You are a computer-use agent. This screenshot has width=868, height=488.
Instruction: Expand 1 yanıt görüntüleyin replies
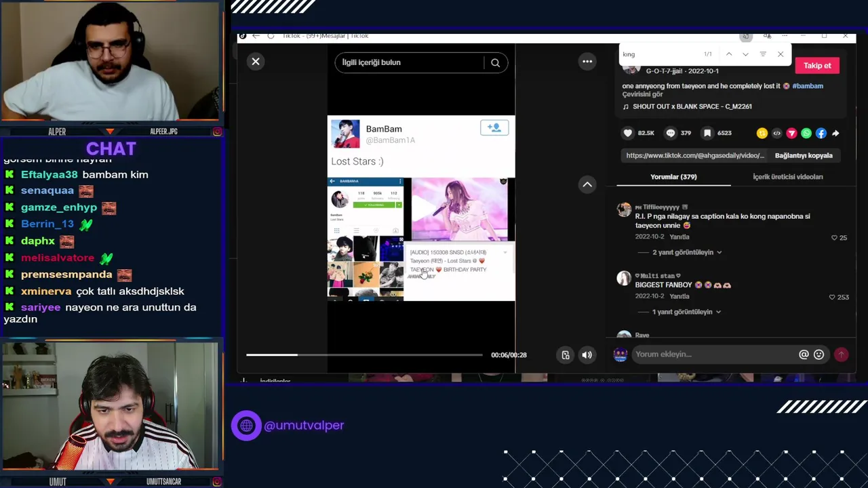686,312
